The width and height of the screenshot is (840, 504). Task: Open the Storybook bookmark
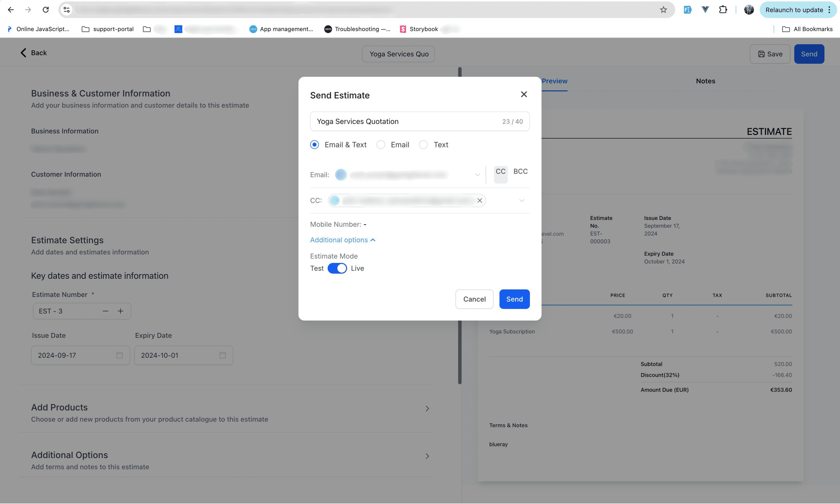pyautogui.click(x=419, y=29)
